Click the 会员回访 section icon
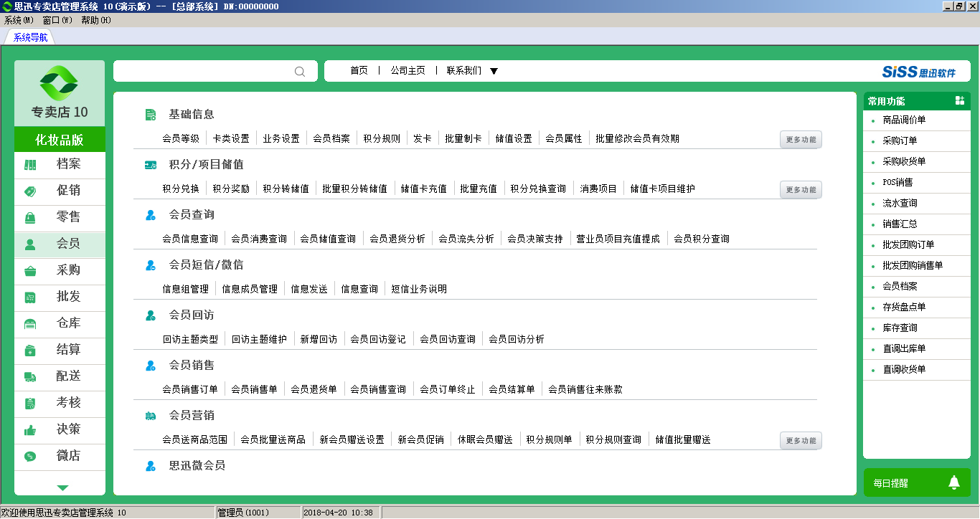The height and width of the screenshot is (519, 980). point(151,315)
